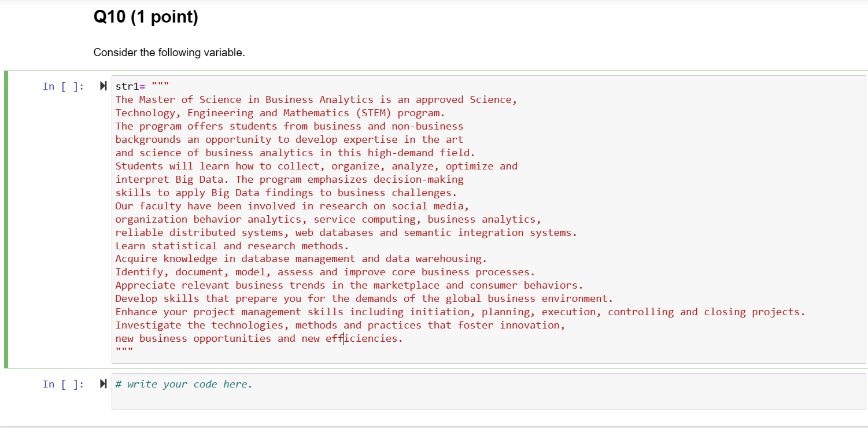Image resolution: width=868 pixels, height=428 pixels.
Task: Click the run-cell arrow beside the empty code cell
Action: coord(103,383)
